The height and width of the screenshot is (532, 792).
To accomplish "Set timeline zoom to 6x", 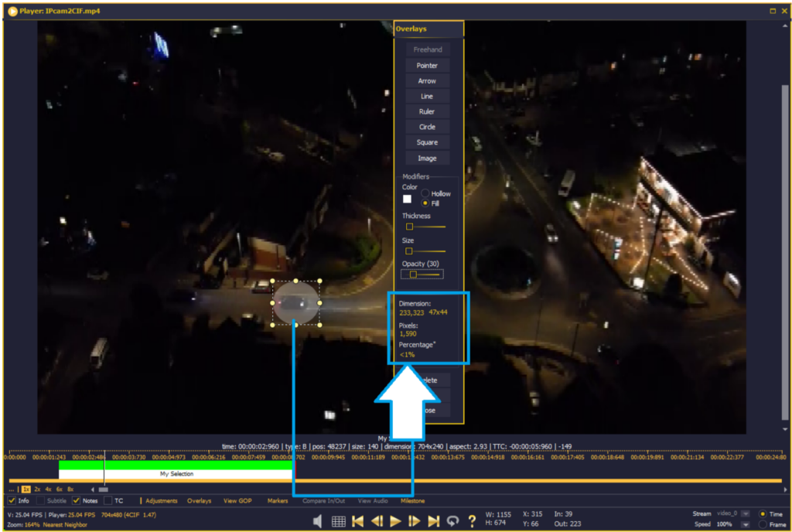I will click(x=60, y=489).
